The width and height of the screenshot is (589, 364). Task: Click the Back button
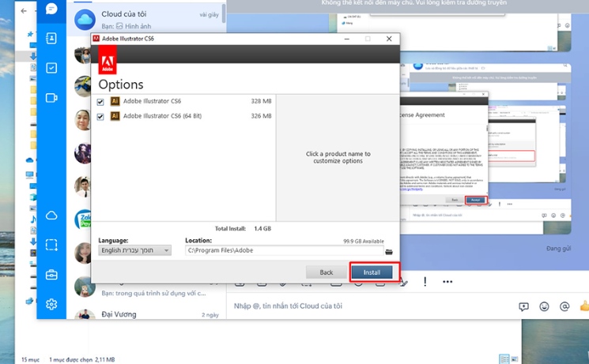tap(326, 272)
